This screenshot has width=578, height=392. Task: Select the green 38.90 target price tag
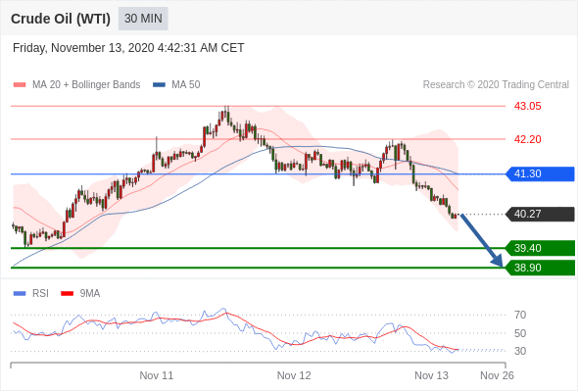(540, 268)
